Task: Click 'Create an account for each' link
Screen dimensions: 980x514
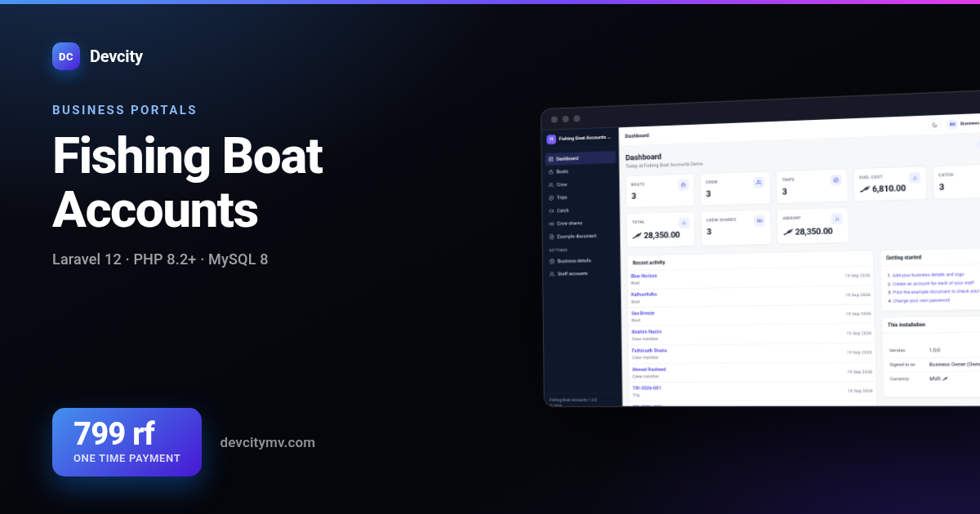Action: click(935, 283)
